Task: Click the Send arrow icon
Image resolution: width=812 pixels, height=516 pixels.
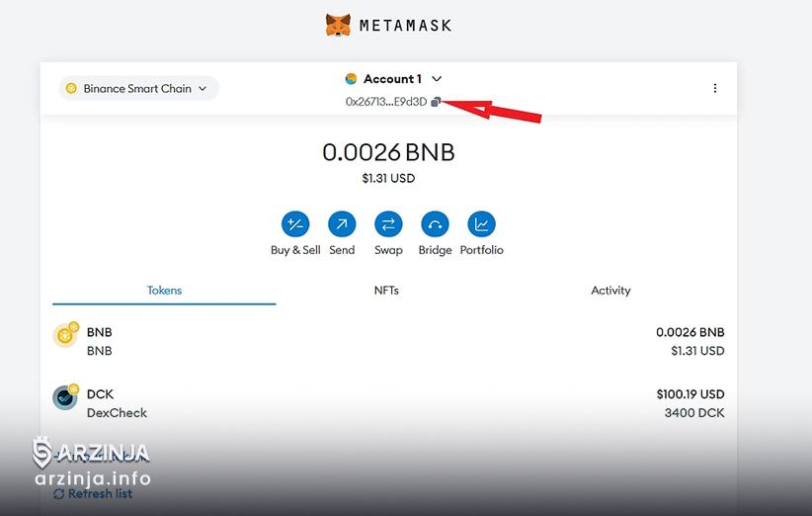Action: pos(342,224)
